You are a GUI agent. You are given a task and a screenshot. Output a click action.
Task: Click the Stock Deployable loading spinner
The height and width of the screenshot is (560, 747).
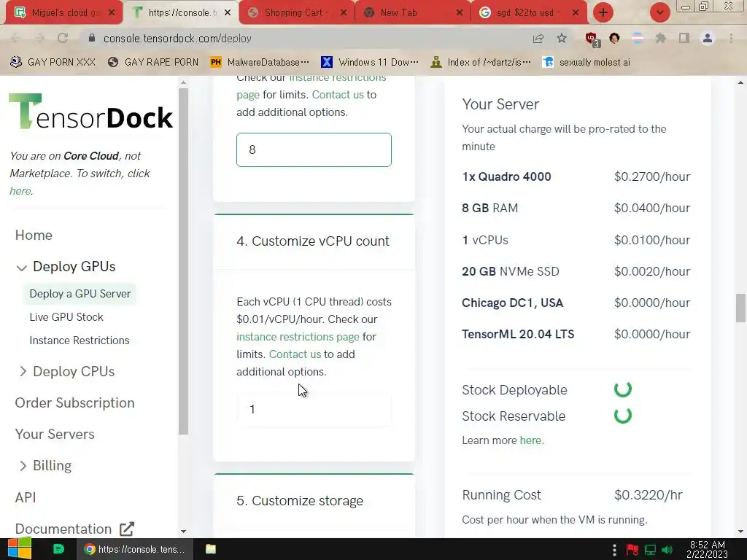623,389
